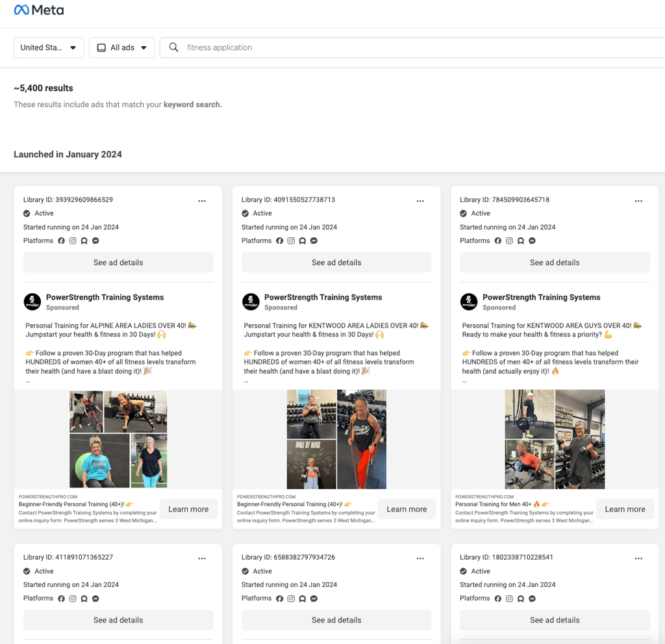Image resolution: width=665 pixels, height=644 pixels.
Task: See ad details for ad 4091550527738713
Action: click(336, 263)
